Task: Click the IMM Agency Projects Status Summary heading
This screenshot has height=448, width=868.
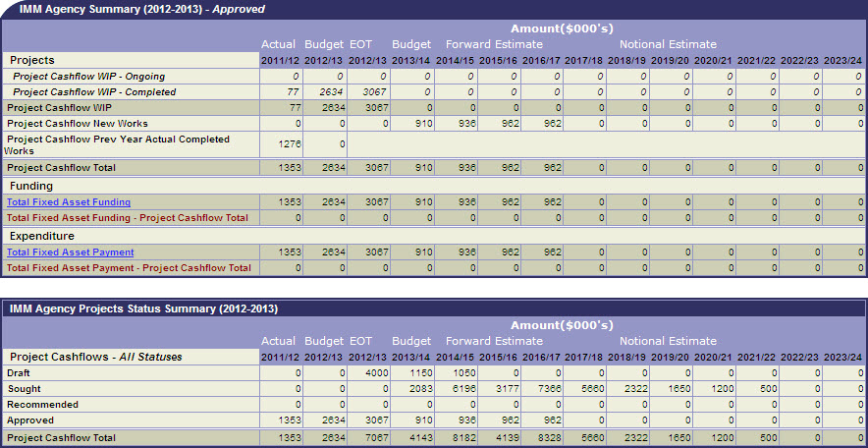Action: 143,308
